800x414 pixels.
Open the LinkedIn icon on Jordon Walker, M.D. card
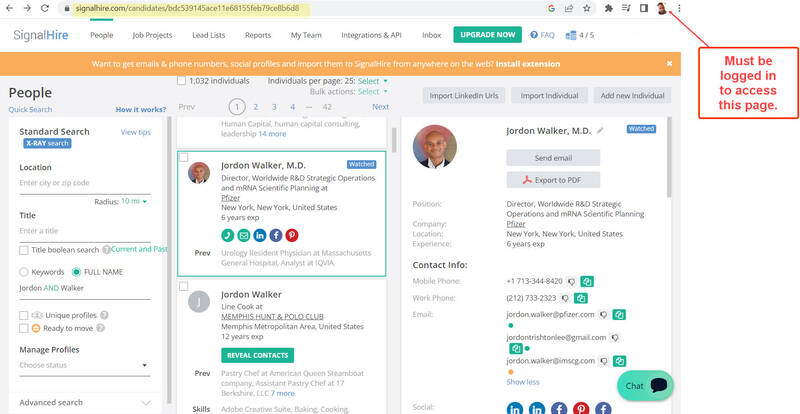pyautogui.click(x=260, y=235)
